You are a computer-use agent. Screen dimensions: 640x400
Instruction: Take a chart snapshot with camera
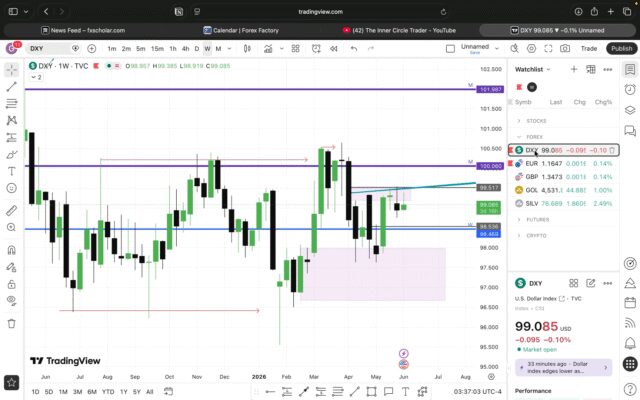(565, 49)
